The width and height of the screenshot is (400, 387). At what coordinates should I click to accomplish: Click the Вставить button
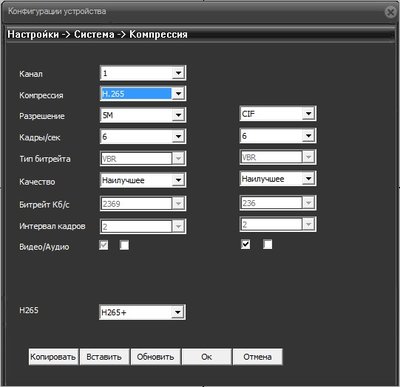point(104,357)
